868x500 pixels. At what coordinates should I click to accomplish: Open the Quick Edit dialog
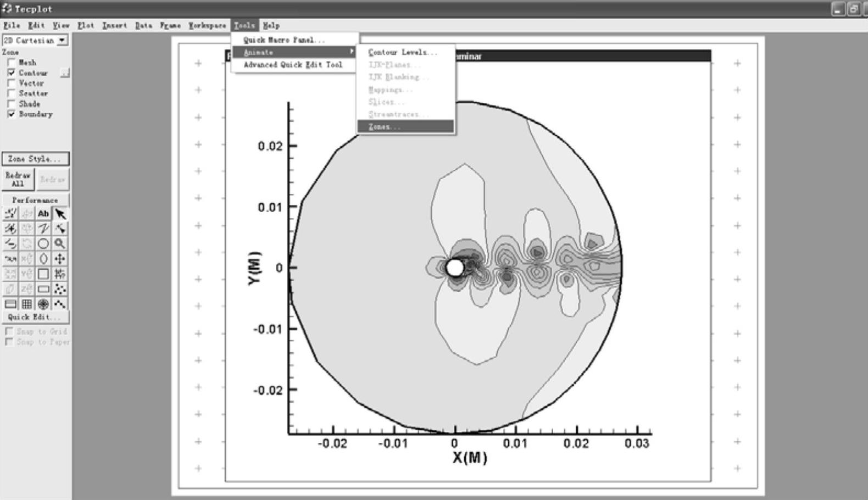(35, 317)
